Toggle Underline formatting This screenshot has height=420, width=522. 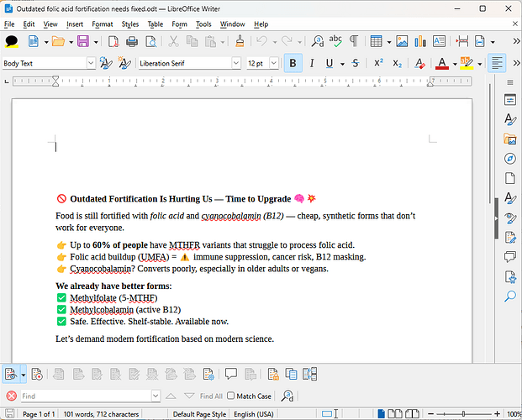tap(330, 63)
